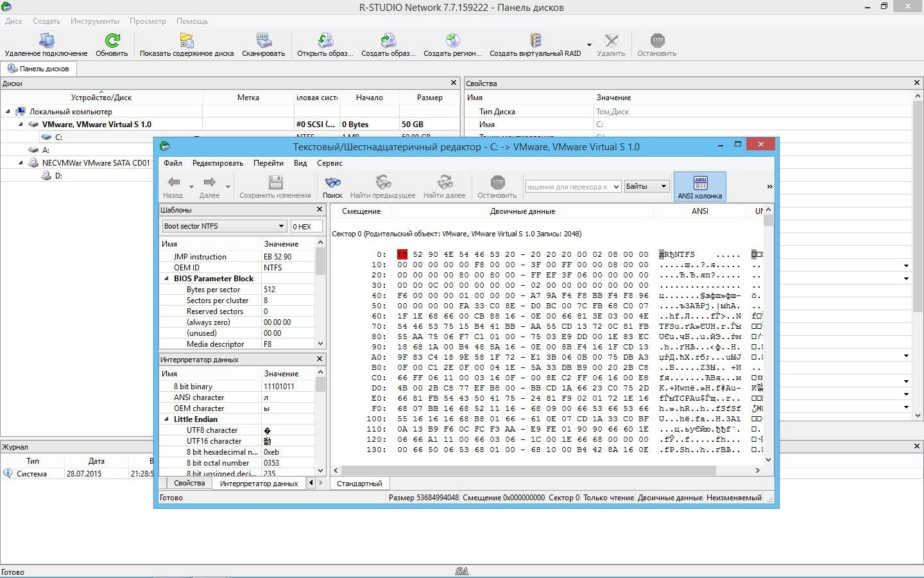The width and height of the screenshot is (924, 578).
Task: Click down arrow in the templates list scrollbar
Action: (321, 344)
